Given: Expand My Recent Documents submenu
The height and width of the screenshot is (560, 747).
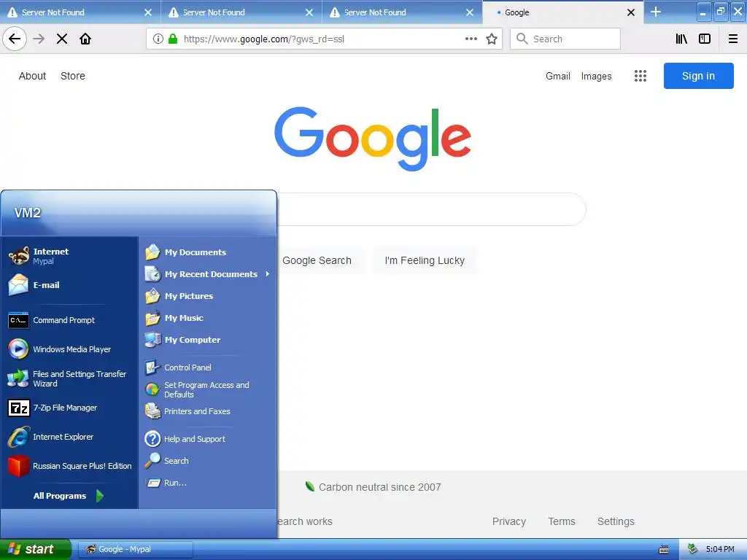Looking at the screenshot, I should coord(208,274).
